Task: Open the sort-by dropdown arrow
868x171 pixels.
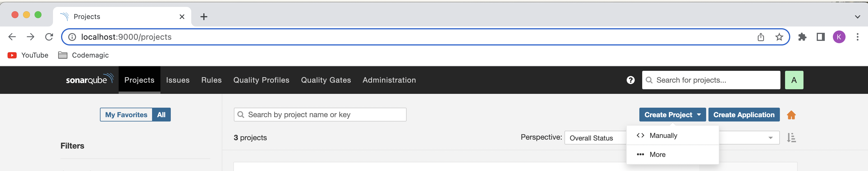Action: [770, 138]
